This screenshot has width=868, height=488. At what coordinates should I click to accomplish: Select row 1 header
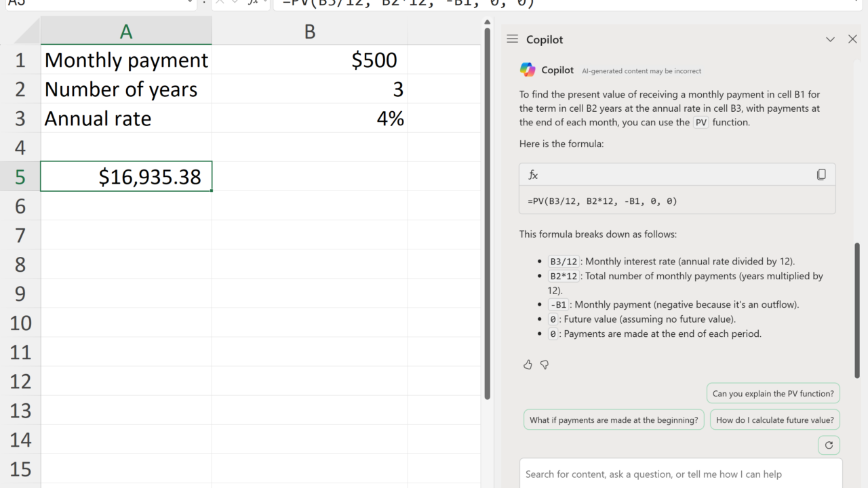[20, 60]
